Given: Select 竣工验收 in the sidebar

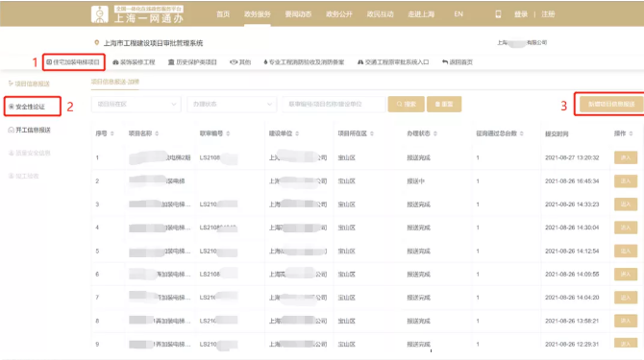Looking at the screenshot, I should [23, 176].
